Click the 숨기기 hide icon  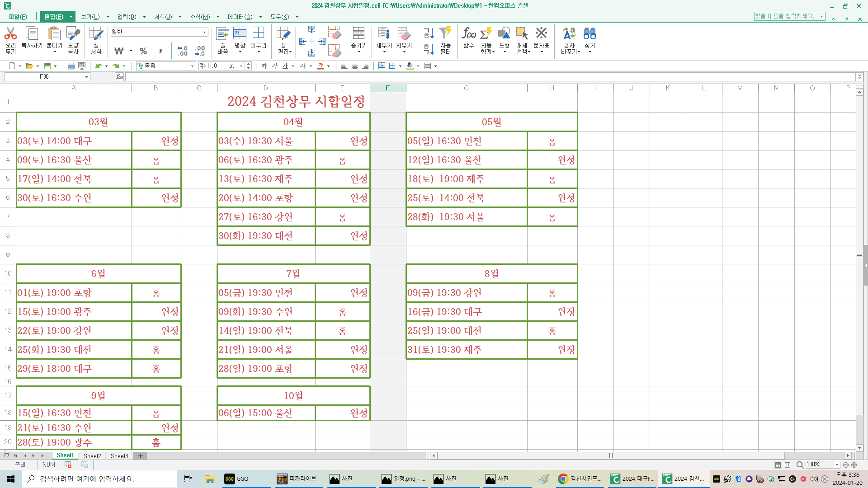point(359,34)
